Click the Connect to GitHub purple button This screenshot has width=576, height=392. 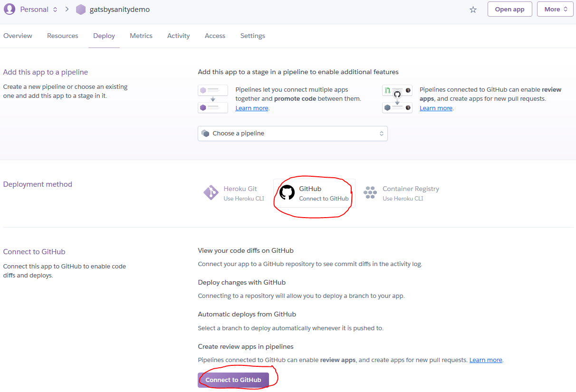click(x=233, y=380)
